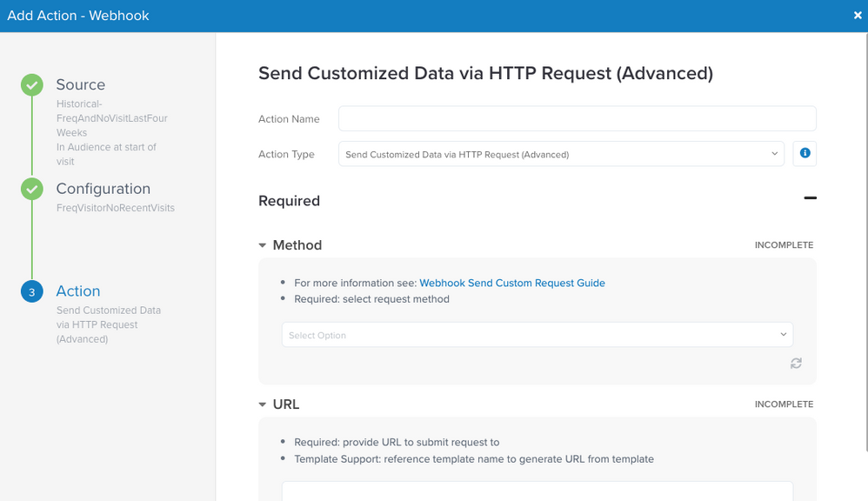The width and height of the screenshot is (868, 501).
Task: Open the Action Type dropdown
Action: (x=561, y=154)
